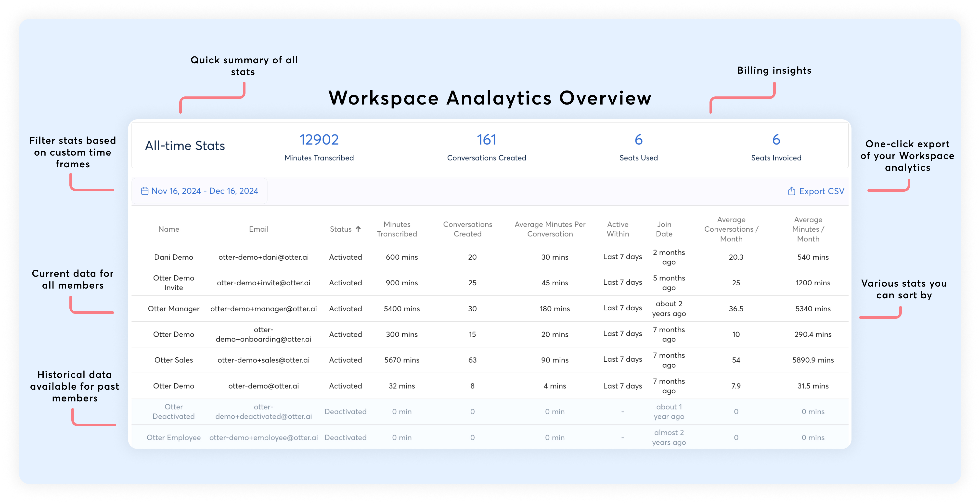Click the otter-demo+manager@otter.ai email
The width and height of the screenshot is (980, 503).
click(263, 309)
